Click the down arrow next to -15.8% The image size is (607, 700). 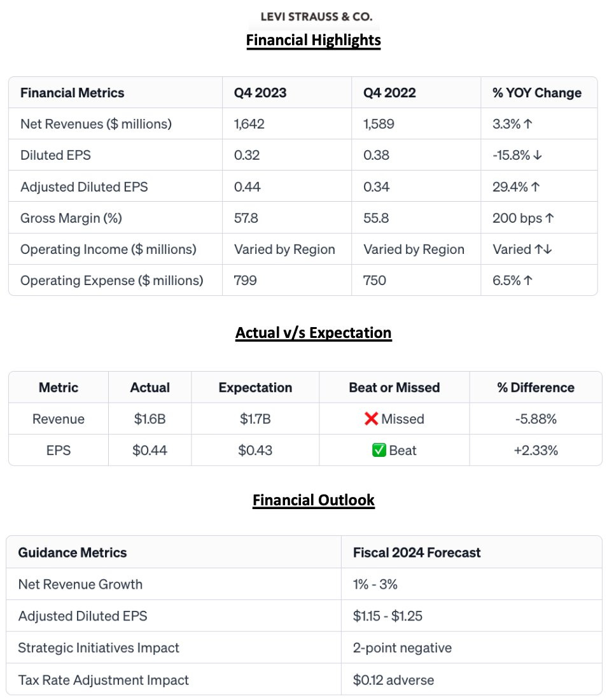click(x=538, y=155)
